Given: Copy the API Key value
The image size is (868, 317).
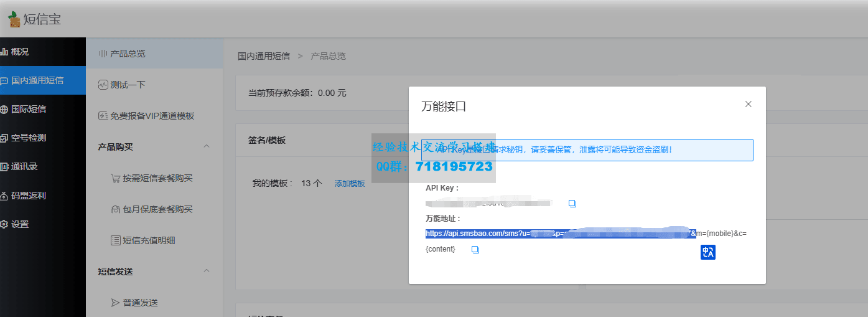Looking at the screenshot, I should (572, 204).
